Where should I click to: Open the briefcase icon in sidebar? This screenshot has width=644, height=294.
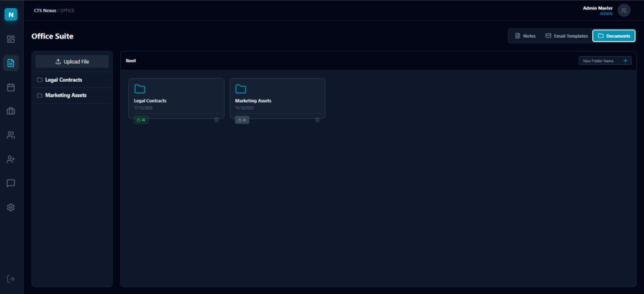(x=11, y=111)
